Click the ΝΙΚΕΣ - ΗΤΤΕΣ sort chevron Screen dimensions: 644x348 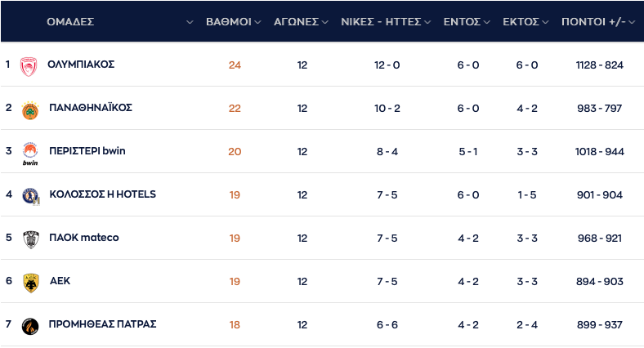(427, 22)
